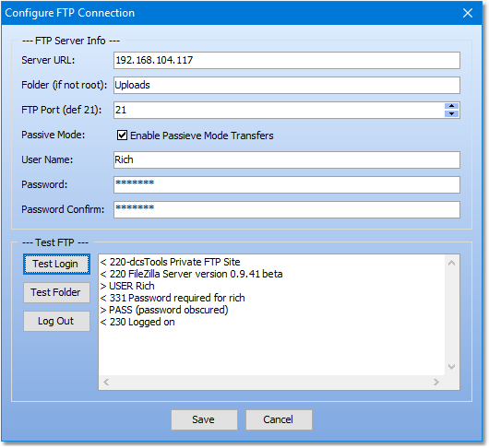Decrease FTP port with down arrow
The width and height of the screenshot is (489, 448).
(x=451, y=113)
